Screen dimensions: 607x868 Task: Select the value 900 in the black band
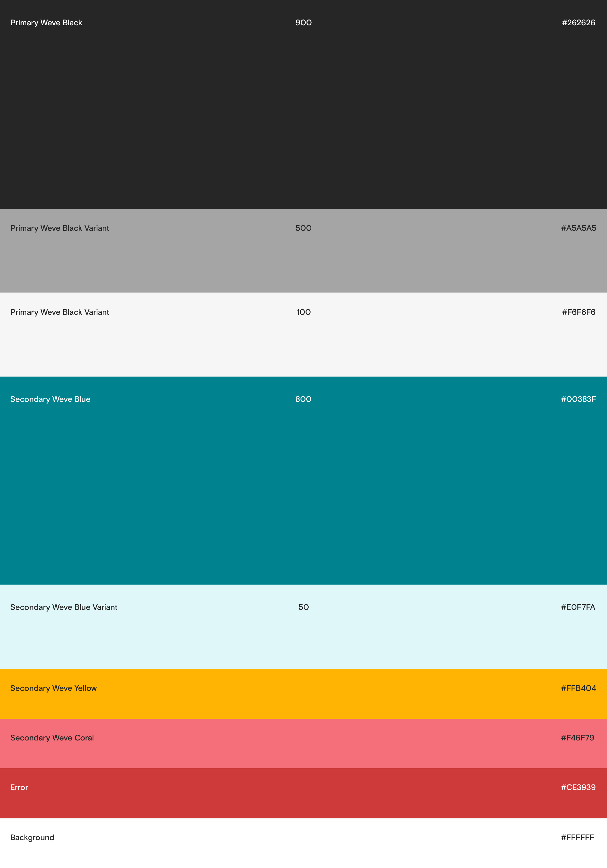click(x=303, y=23)
